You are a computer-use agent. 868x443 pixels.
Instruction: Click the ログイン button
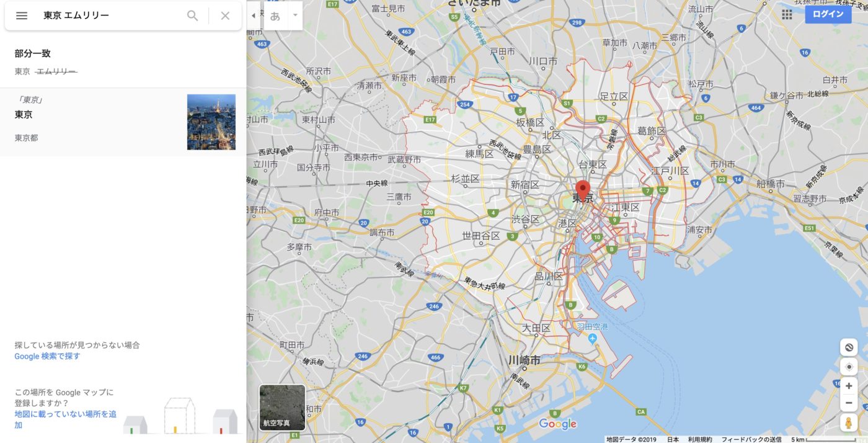[828, 14]
